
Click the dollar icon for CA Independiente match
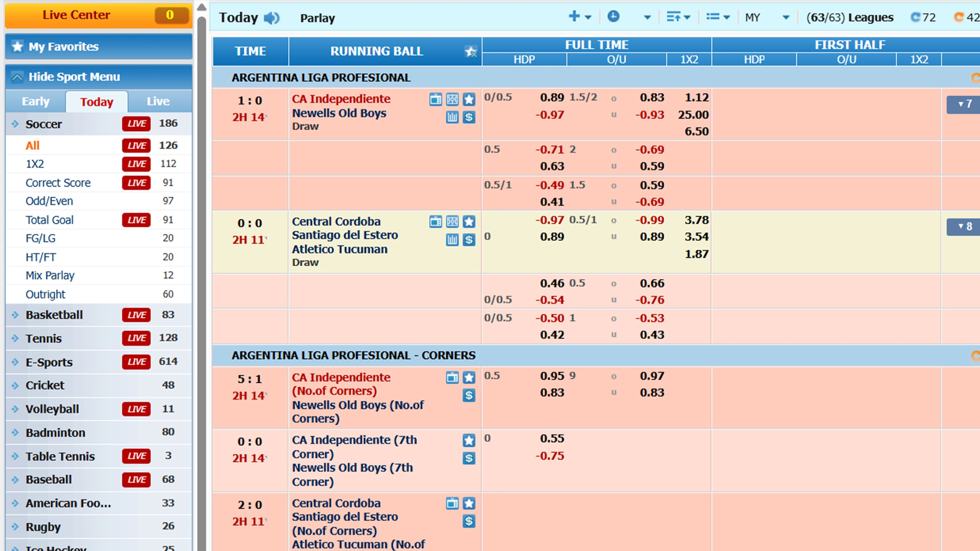[x=469, y=117]
